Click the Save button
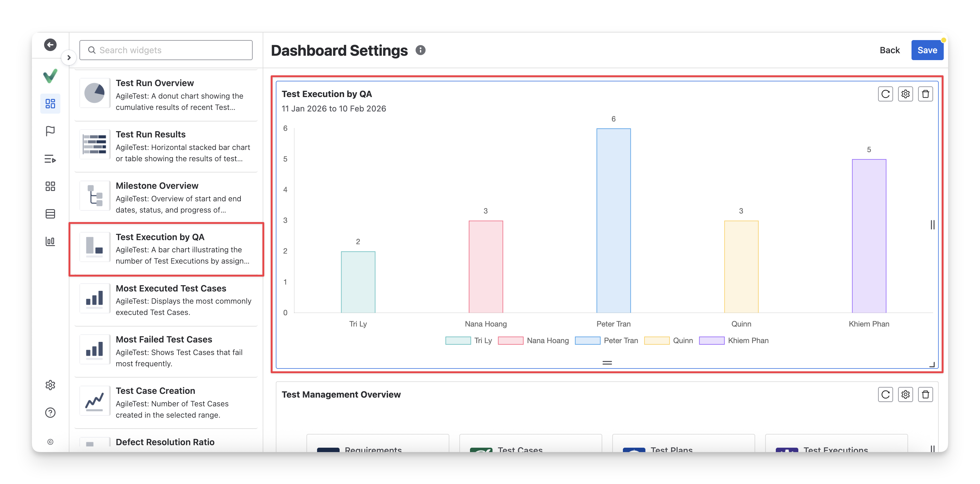980x484 pixels. pyautogui.click(x=927, y=50)
